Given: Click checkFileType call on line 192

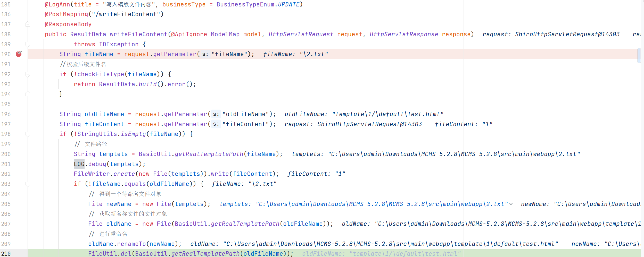Looking at the screenshot, I should point(101,74).
